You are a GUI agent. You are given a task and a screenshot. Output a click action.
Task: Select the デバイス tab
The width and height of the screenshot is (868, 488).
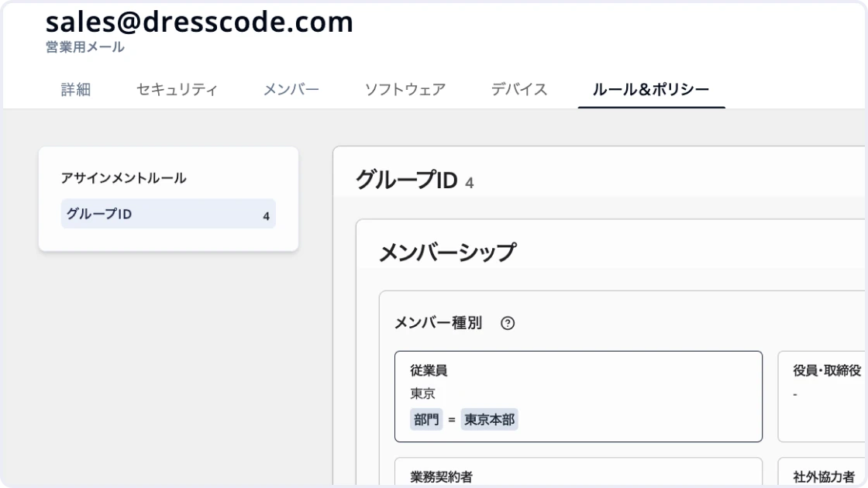pos(519,90)
